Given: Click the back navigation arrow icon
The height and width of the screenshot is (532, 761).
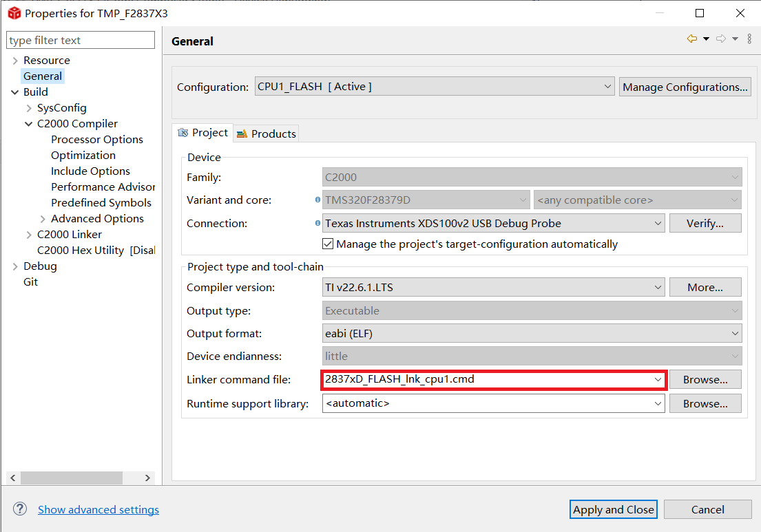Looking at the screenshot, I should (x=691, y=39).
